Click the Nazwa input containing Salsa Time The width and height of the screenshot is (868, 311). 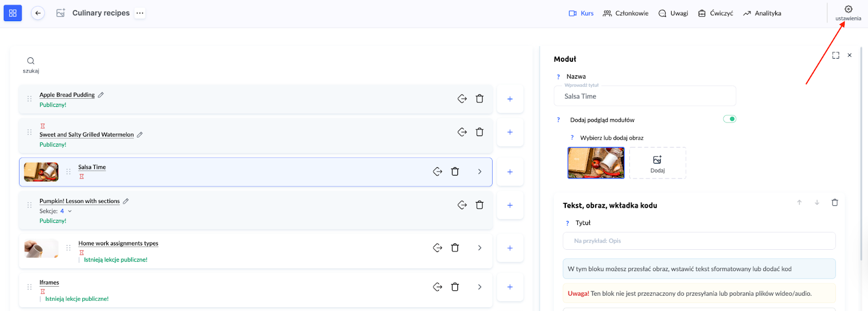644,96
